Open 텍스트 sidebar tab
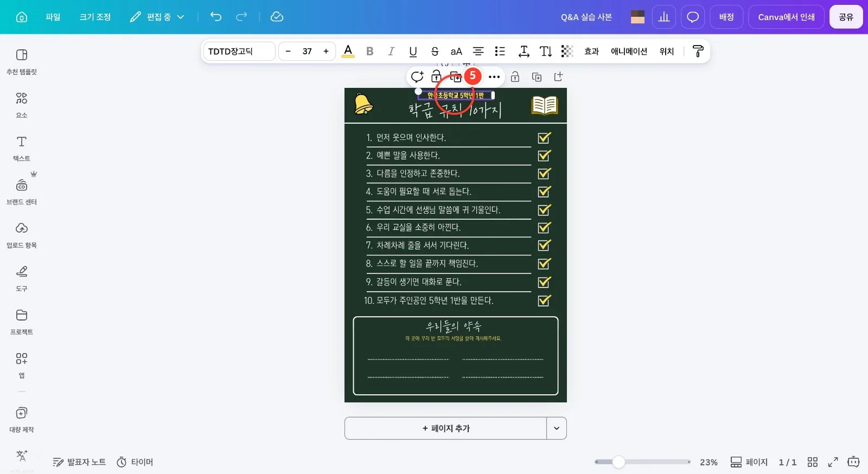868x474 pixels. point(22,149)
